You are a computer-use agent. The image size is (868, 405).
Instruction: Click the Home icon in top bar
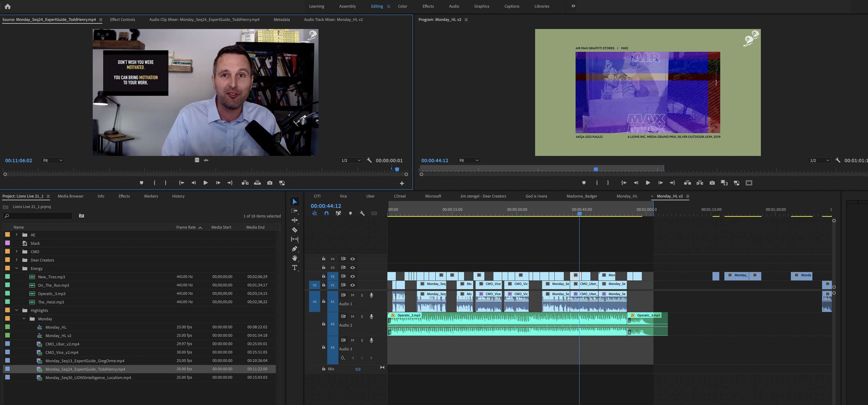8,6
